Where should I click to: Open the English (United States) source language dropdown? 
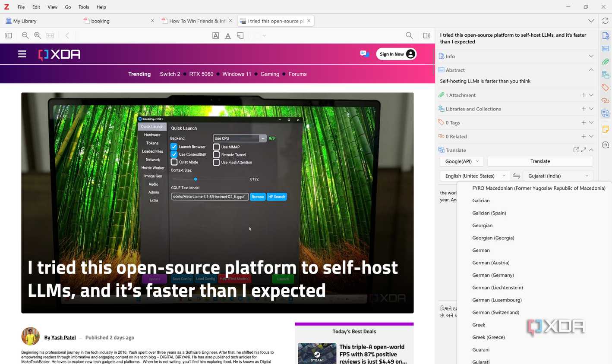click(475, 176)
